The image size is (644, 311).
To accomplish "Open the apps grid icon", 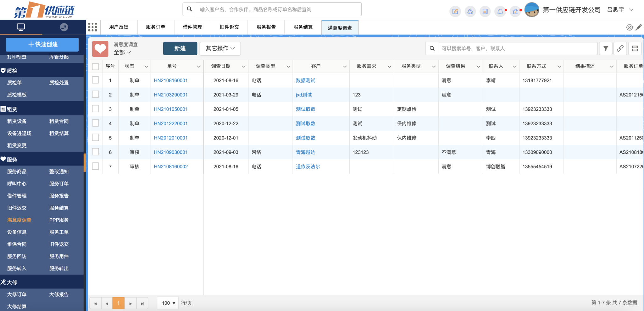I will pos(92,27).
